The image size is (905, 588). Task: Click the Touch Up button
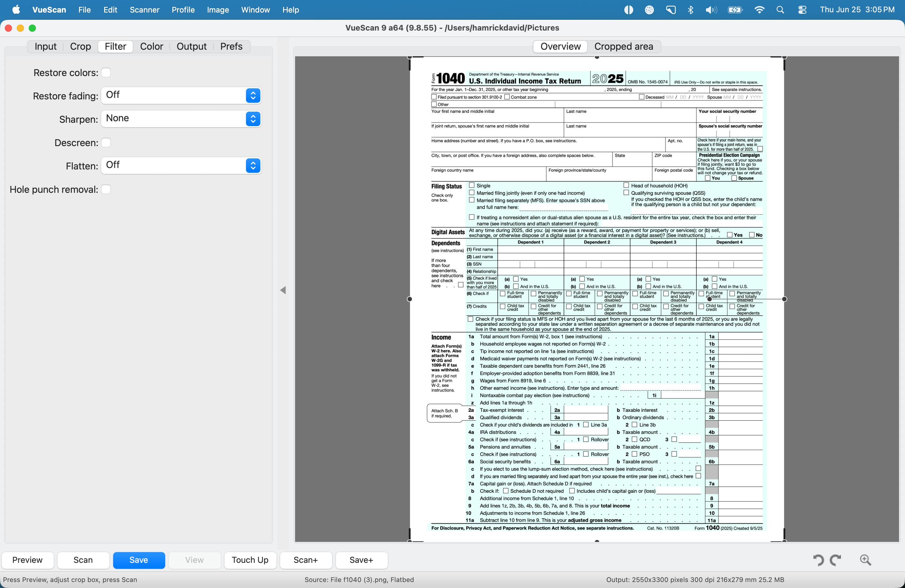pyautogui.click(x=250, y=560)
